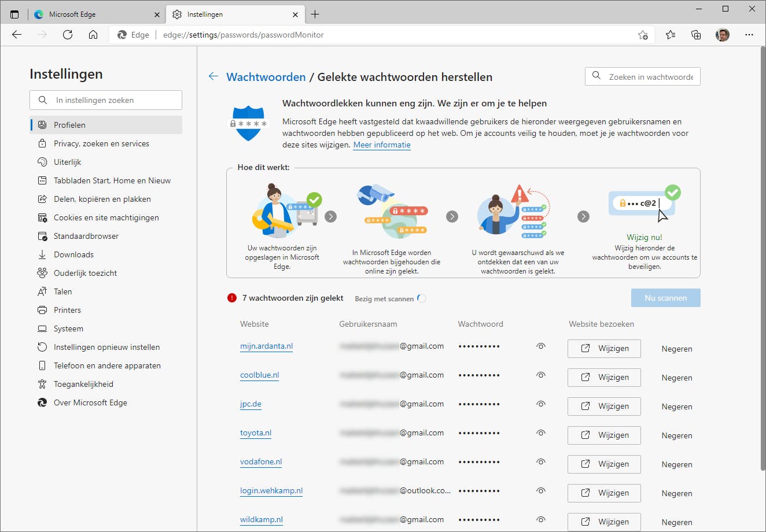This screenshot has width=766, height=532.
Task: Show password for mijn.ardanta.nl
Action: pyautogui.click(x=541, y=346)
